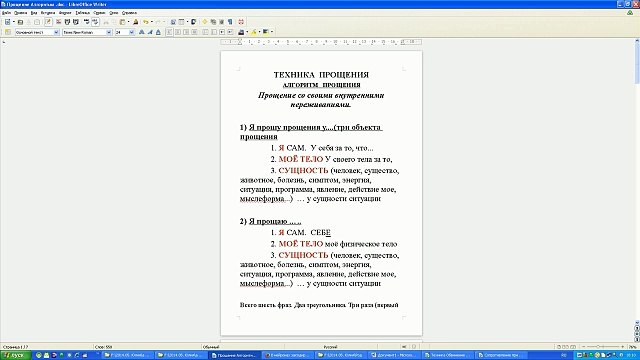Toggle the numbered list button
This screenshot has width=640, height=360.
pos(205,32)
